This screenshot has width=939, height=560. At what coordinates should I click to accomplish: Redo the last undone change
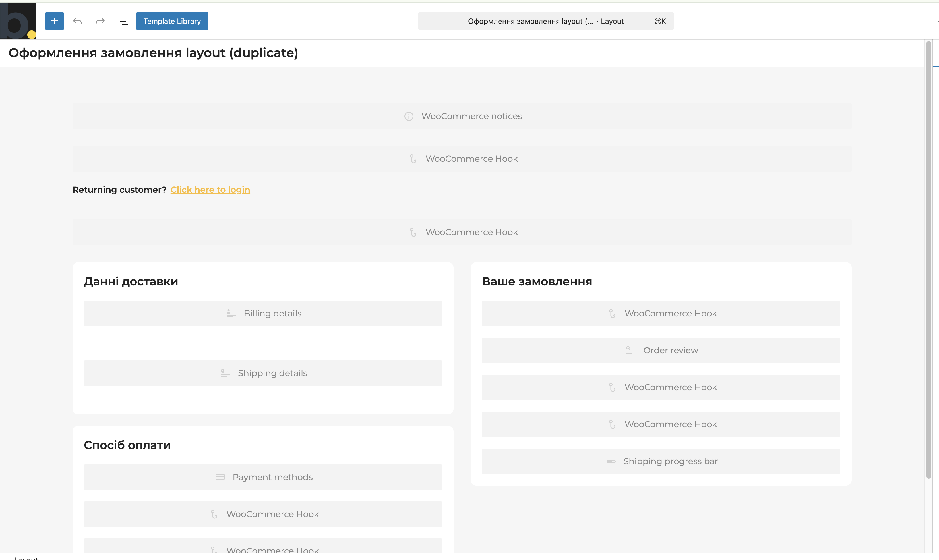pos(100,21)
